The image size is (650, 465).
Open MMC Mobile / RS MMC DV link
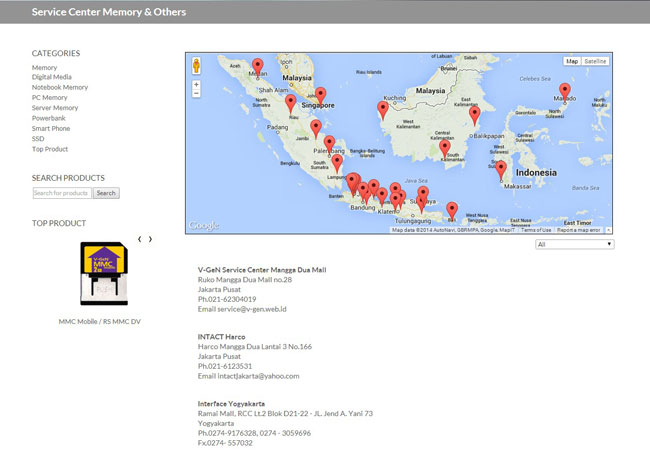click(x=99, y=322)
